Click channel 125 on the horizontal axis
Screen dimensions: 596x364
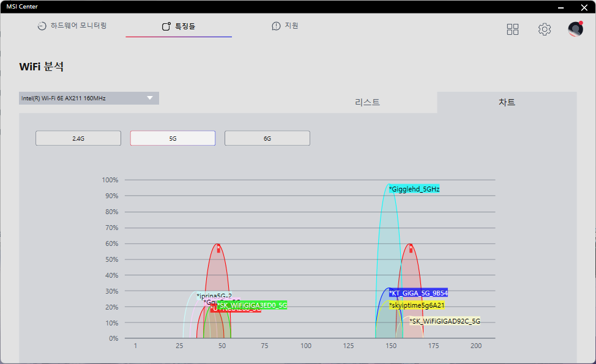[x=349, y=346]
